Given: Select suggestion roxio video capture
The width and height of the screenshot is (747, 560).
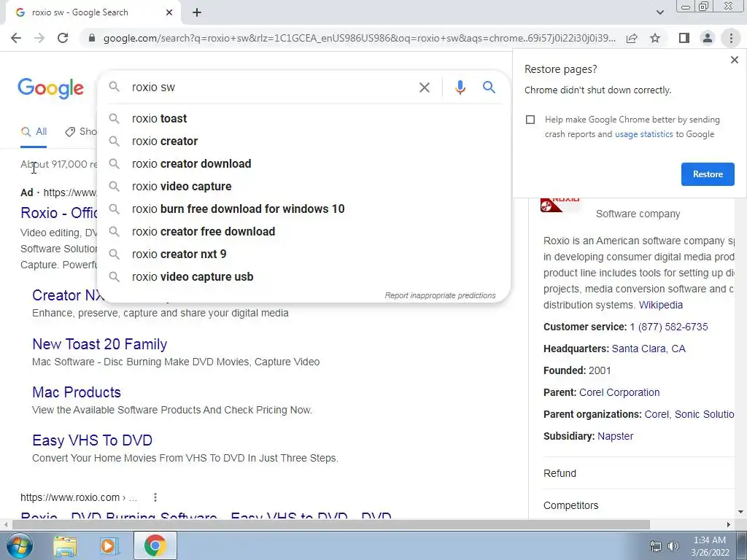Looking at the screenshot, I should click(304, 186).
